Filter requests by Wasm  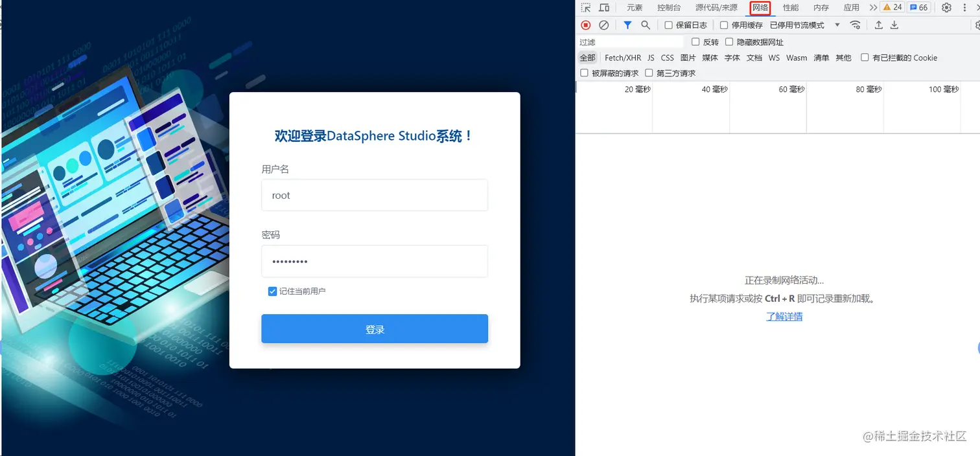pos(797,58)
